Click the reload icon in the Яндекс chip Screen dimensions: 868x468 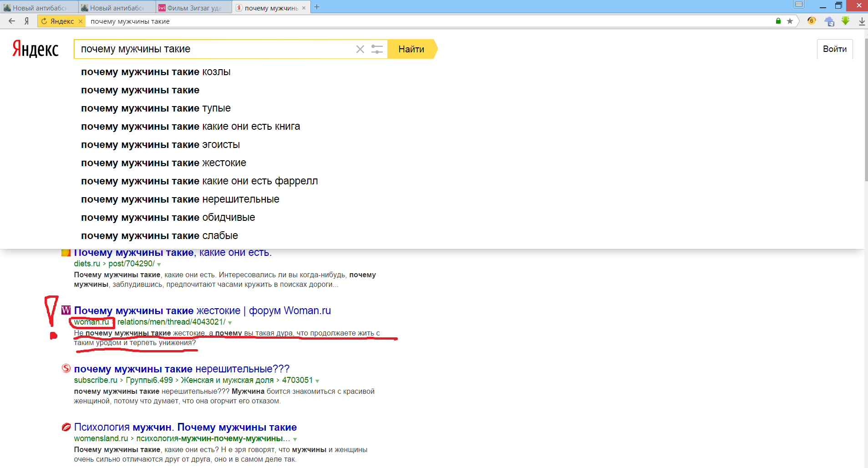[44, 21]
